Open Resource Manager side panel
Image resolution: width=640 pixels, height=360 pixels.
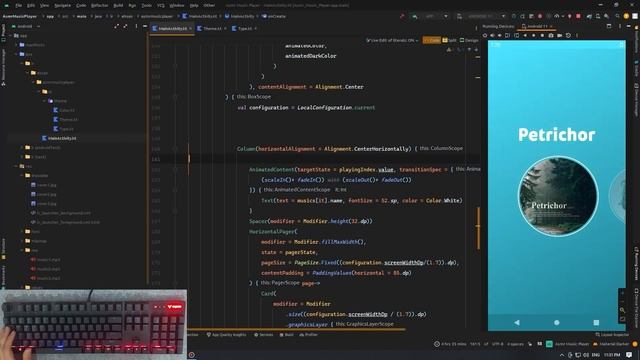[x=3, y=67]
